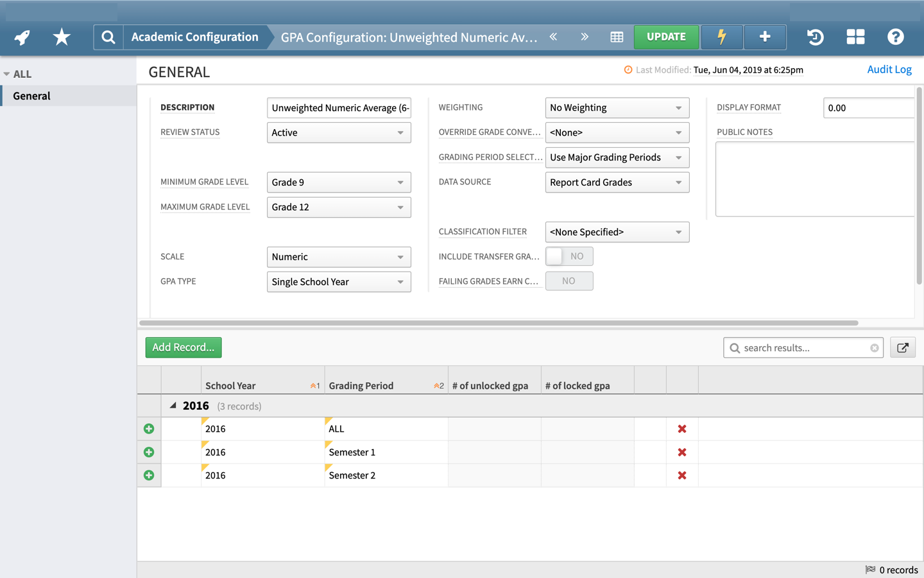Click the search magnifier icon in header
This screenshot has width=924, height=578.
[x=108, y=37]
